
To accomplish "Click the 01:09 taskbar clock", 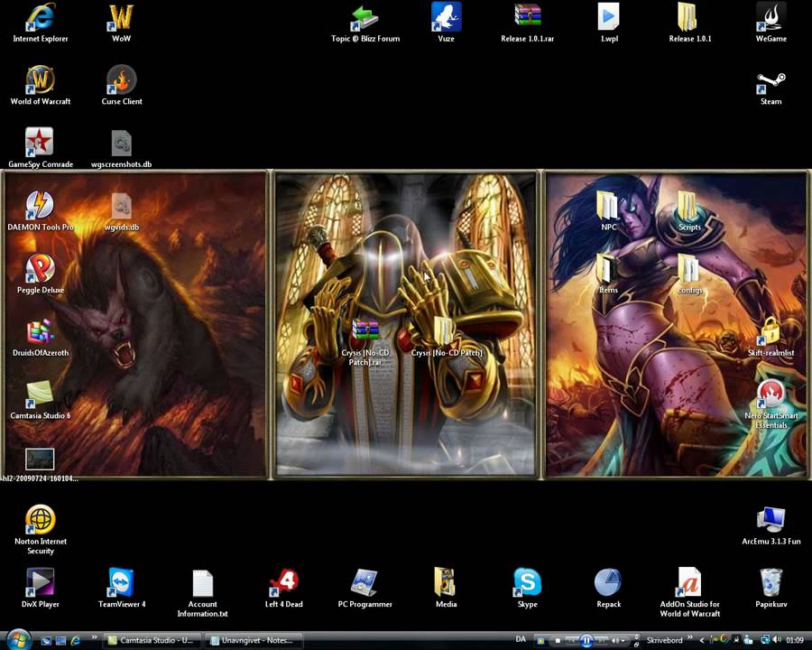I will (795, 641).
